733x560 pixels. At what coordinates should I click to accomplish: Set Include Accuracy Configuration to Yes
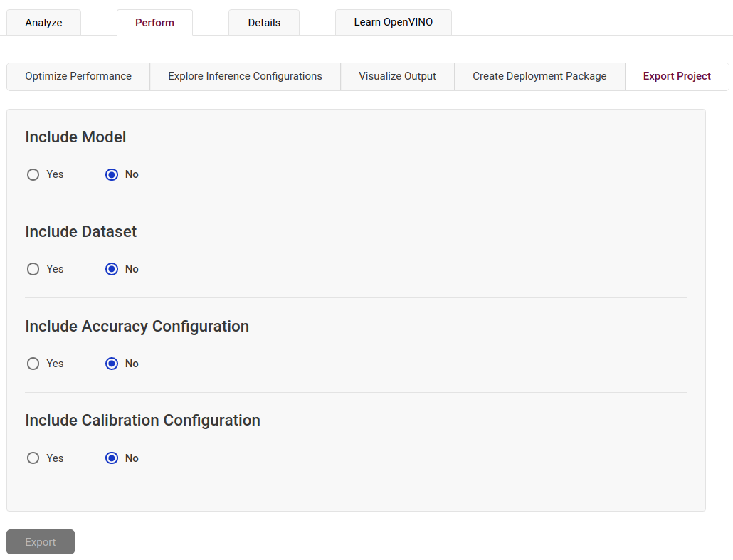pyautogui.click(x=33, y=364)
